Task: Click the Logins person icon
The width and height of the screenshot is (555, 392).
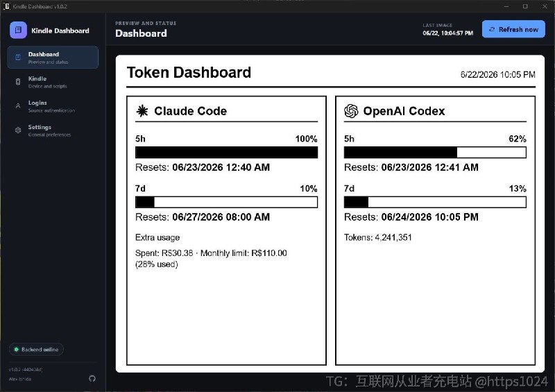Action: [18, 106]
